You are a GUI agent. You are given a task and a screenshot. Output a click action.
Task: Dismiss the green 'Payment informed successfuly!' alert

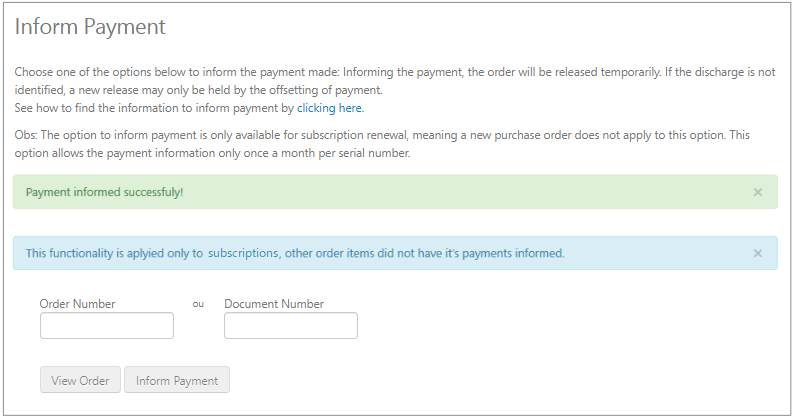coord(757,192)
